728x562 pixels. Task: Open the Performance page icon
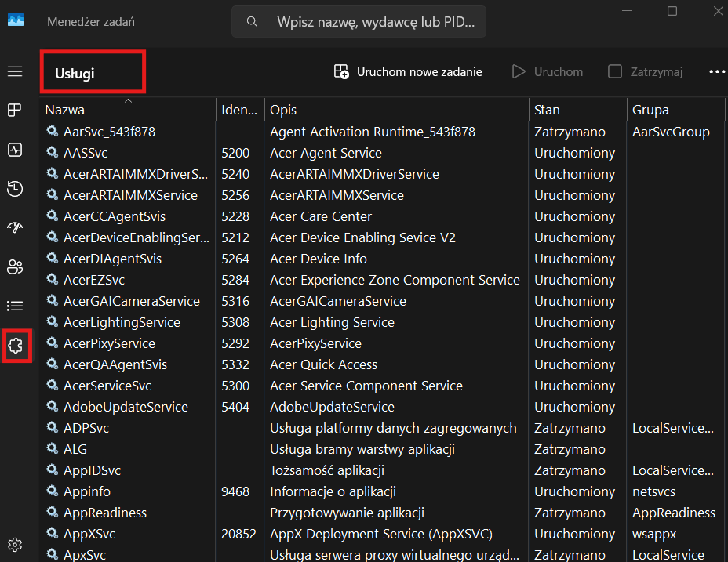click(x=15, y=149)
